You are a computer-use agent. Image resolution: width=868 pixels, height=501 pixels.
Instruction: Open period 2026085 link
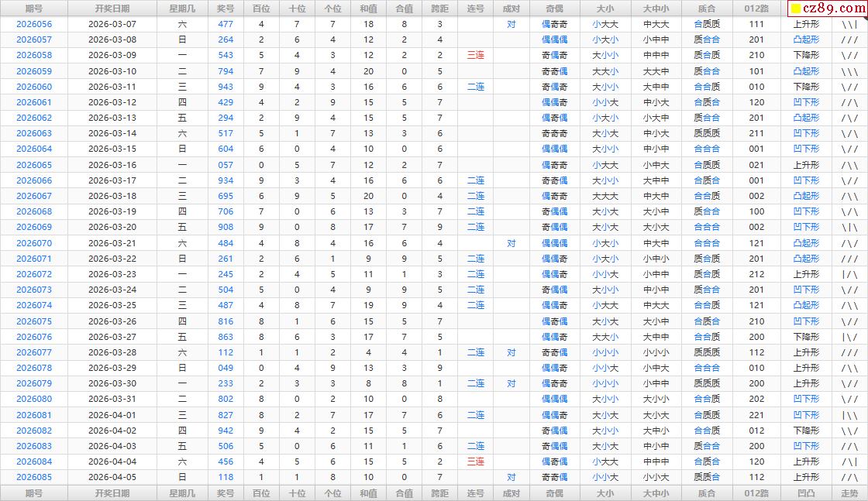[34, 477]
